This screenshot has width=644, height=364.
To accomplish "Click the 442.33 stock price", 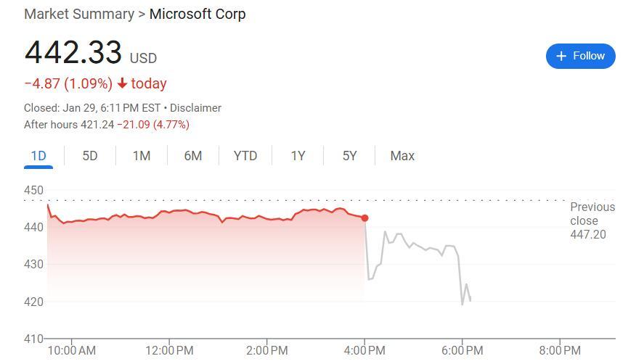I will 73,53.
